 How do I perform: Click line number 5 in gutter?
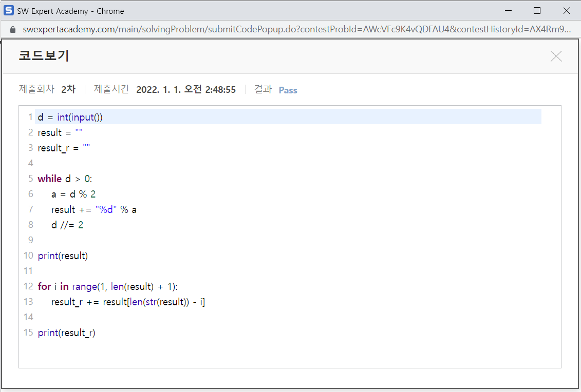tap(30, 179)
